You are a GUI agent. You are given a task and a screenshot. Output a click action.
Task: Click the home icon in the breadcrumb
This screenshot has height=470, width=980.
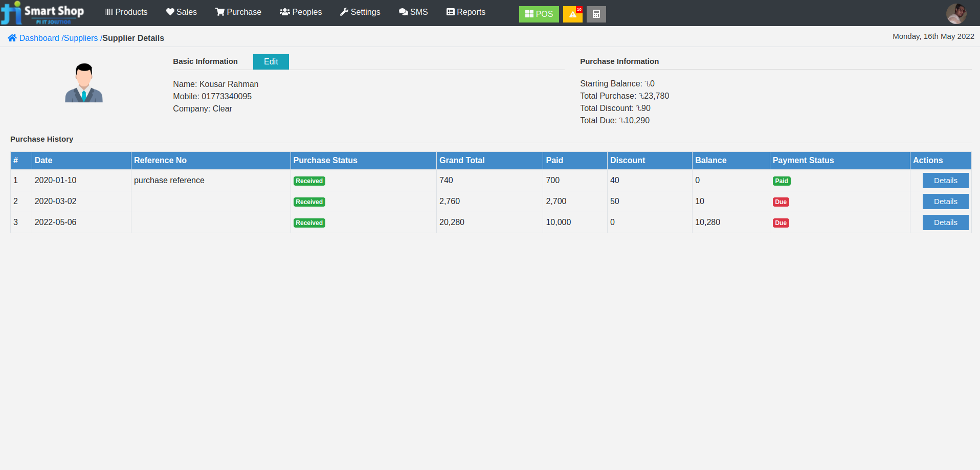pos(12,38)
